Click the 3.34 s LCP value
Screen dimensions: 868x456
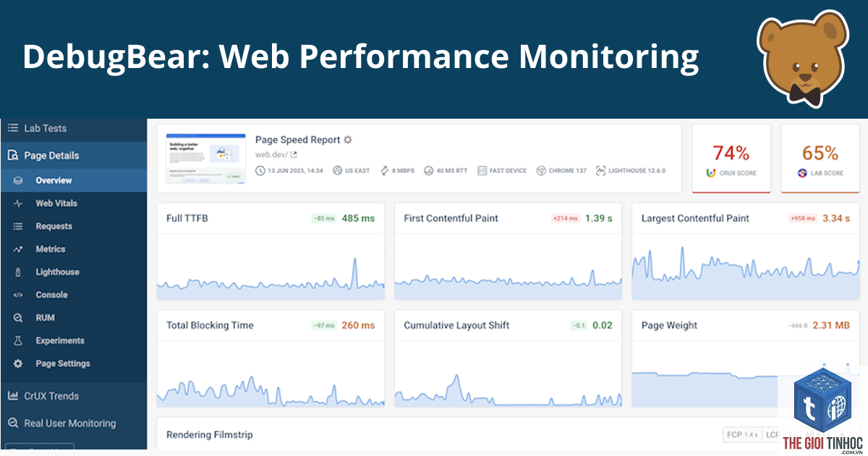click(837, 218)
